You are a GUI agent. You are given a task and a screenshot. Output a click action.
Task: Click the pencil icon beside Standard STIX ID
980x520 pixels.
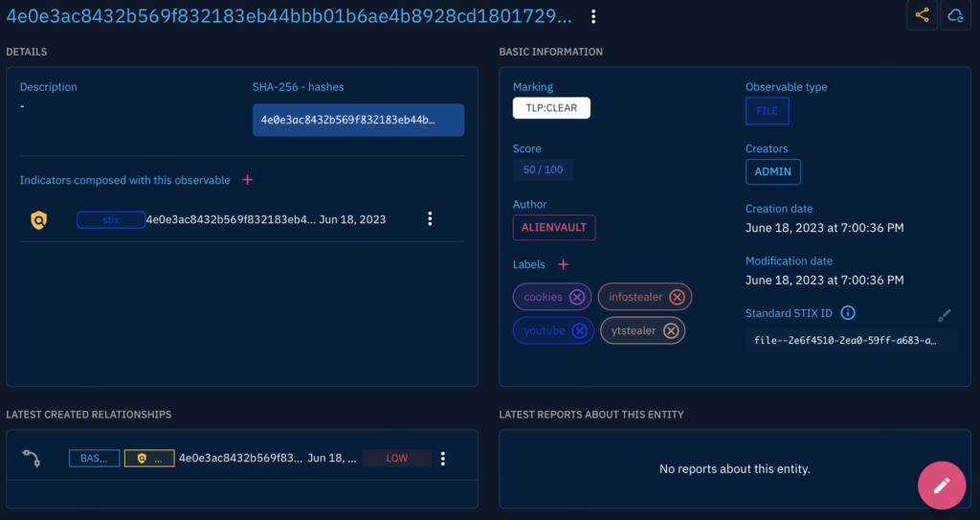coord(944,314)
